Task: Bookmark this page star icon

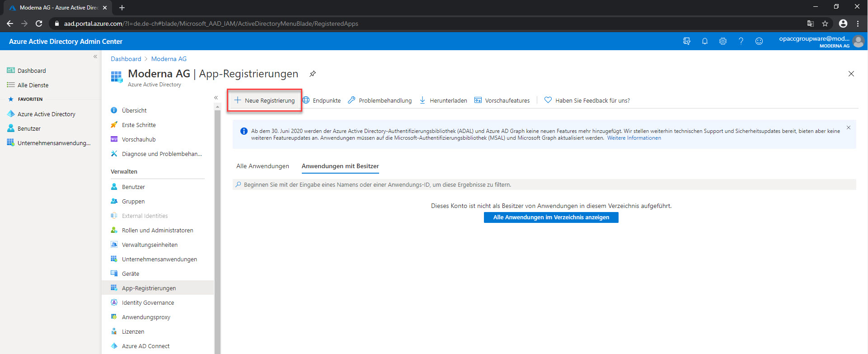Action: tap(825, 24)
